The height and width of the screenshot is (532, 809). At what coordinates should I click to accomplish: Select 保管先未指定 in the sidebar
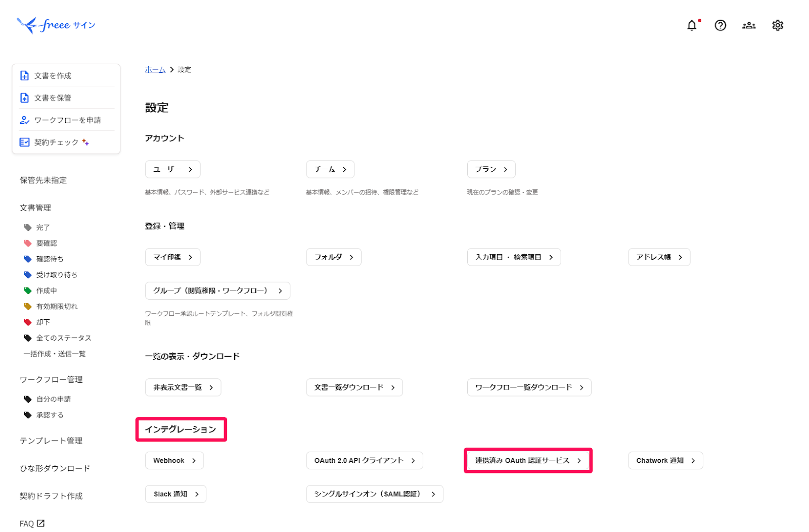click(43, 180)
